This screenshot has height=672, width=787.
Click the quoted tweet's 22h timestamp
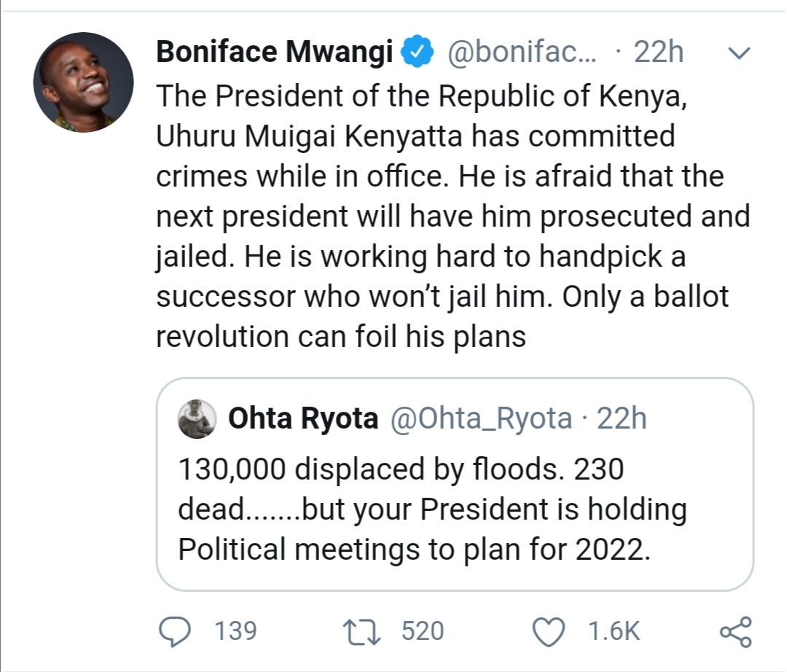tap(621, 419)
